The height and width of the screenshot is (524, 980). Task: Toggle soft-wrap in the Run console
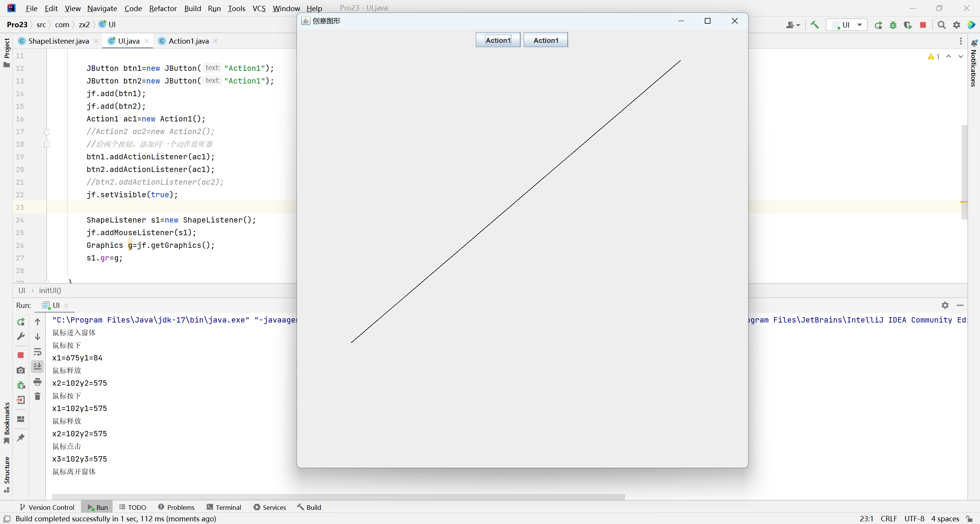coord(38,352)
